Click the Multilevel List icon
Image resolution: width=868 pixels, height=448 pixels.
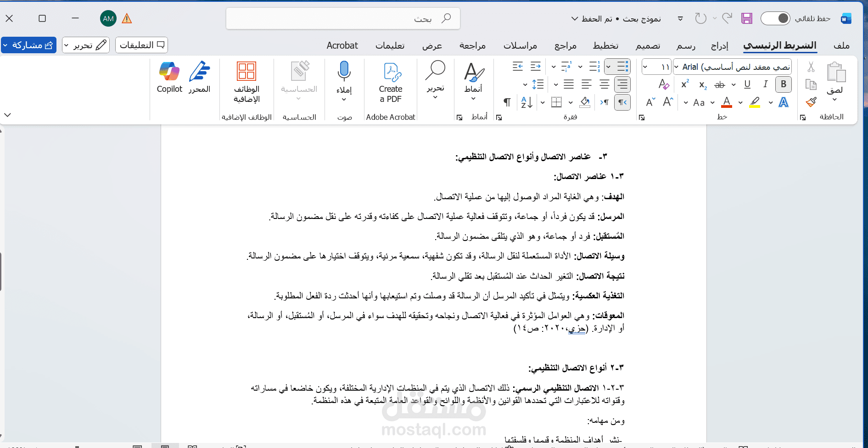click(566, 67)
